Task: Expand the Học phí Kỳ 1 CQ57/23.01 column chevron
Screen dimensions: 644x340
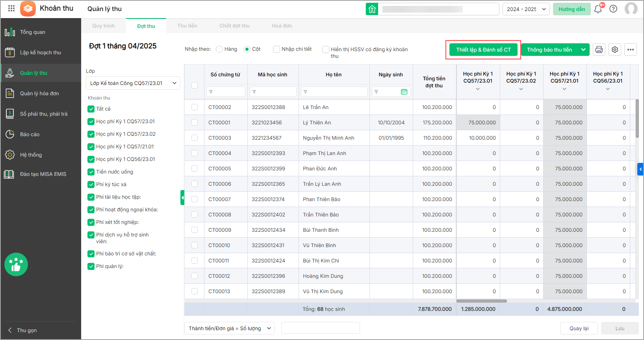Action: tap(478, 89)
